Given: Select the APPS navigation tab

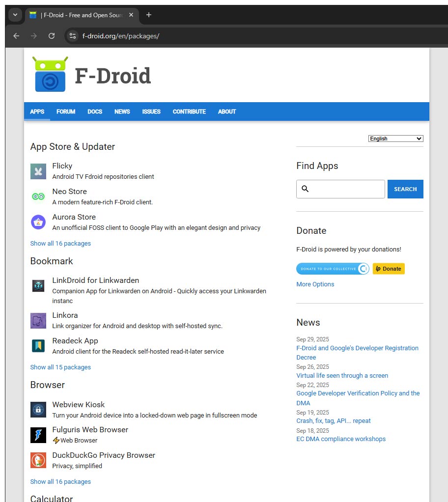Looking at the screenshot, I should click(x=37, y=112).
